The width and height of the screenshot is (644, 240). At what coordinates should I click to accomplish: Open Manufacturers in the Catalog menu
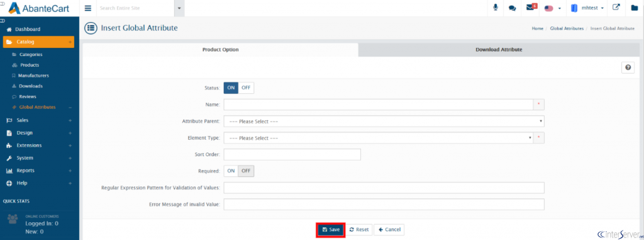tap(33, 76)
